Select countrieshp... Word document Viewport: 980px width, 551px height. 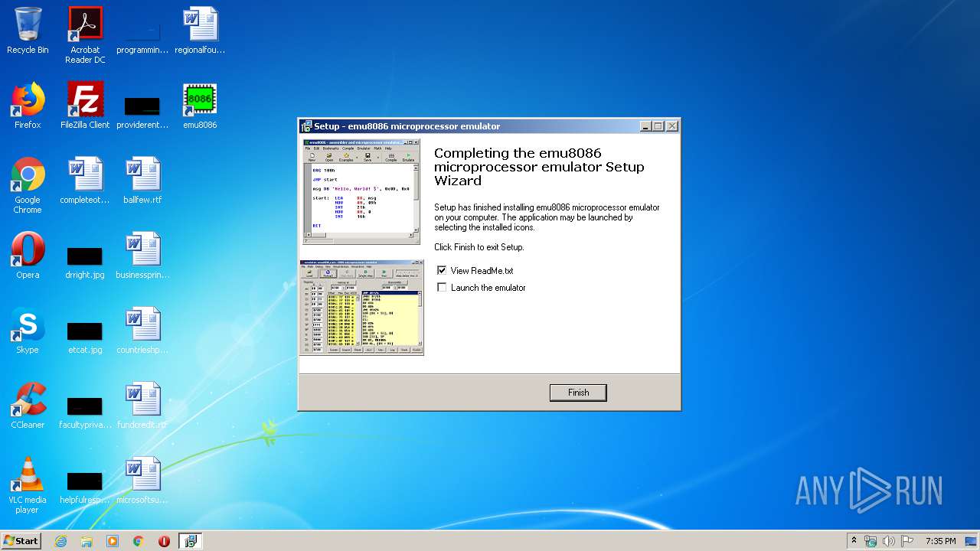[142, 331]
